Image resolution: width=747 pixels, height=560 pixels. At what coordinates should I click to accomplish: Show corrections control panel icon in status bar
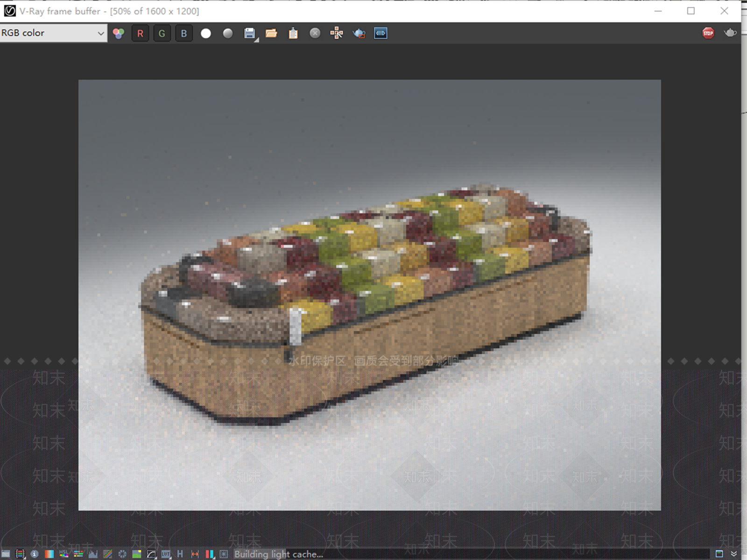coord(6,554)
